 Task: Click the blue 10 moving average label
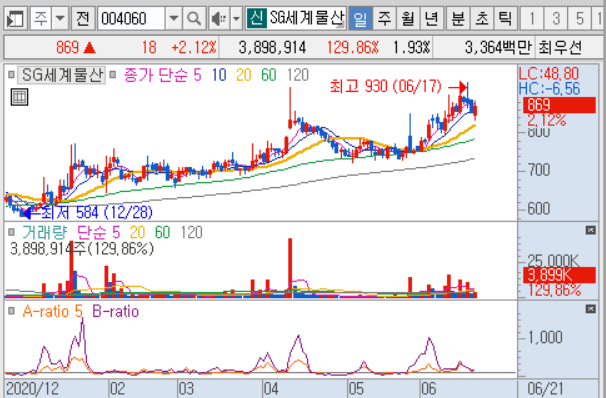[219, 75]
